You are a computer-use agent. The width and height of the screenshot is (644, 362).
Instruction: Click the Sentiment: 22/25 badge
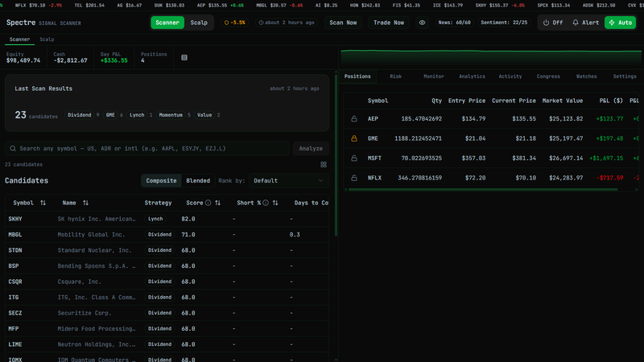[x=504, y=23]
